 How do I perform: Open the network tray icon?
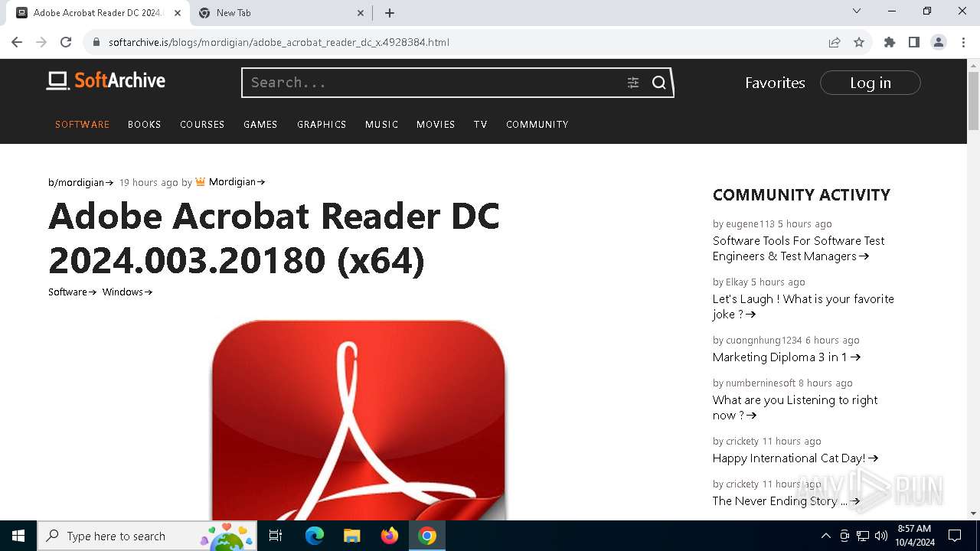[x=863, y=536]
